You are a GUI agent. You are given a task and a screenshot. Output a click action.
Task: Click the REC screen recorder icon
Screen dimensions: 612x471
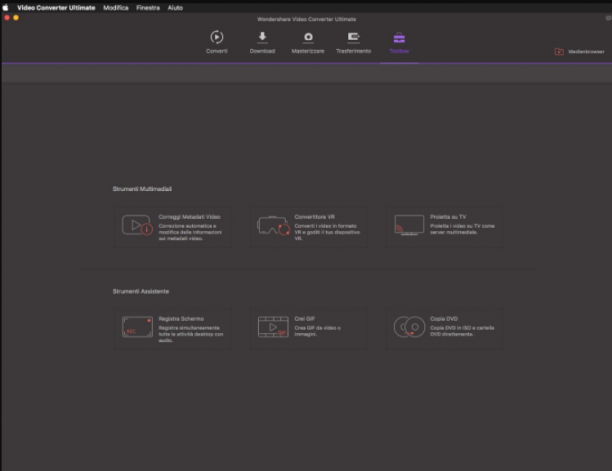tap(137, 327)
